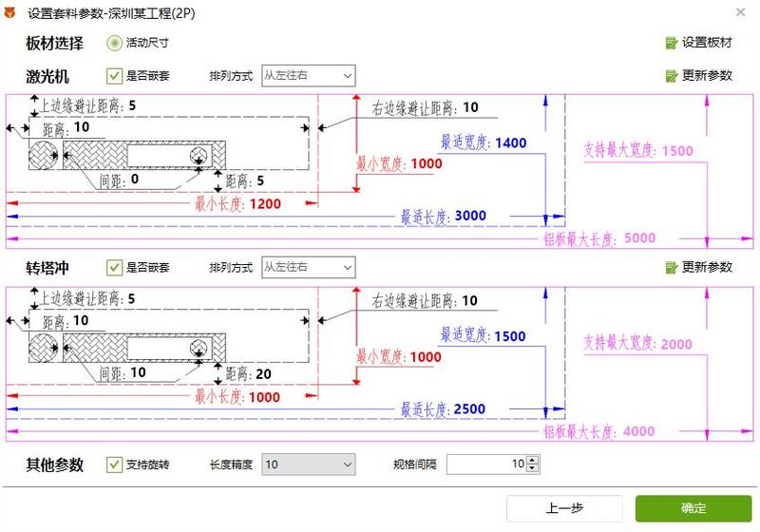
Task: Click the app logo icon in title bar
Action: pyautogui.click(x=9, y=12)
